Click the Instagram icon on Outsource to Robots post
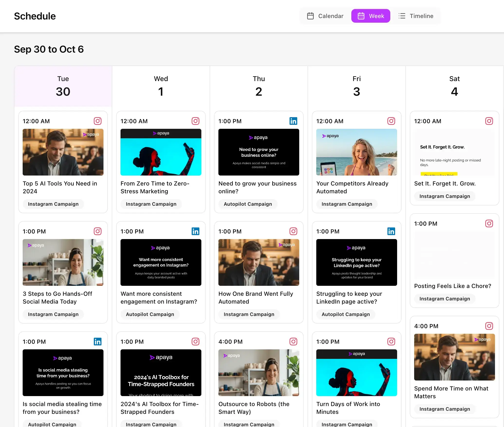Viewport: 504px width, 427px height. coord(293,342)
